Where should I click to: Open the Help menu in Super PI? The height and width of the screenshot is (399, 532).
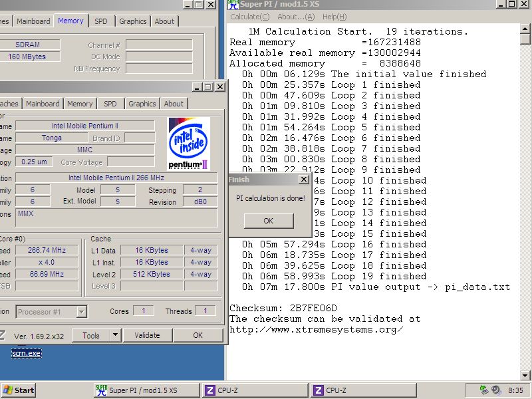pos(334,17)
